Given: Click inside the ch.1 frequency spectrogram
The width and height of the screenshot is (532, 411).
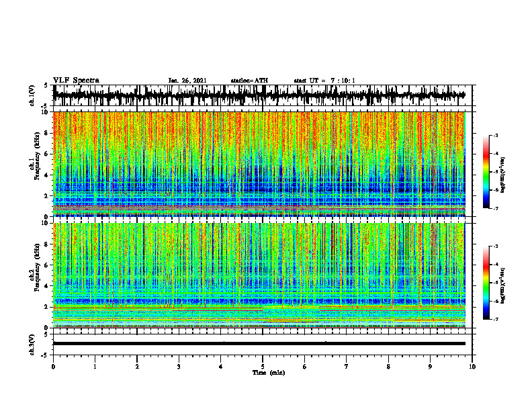Looking at the screenshot, I should 259,164.
